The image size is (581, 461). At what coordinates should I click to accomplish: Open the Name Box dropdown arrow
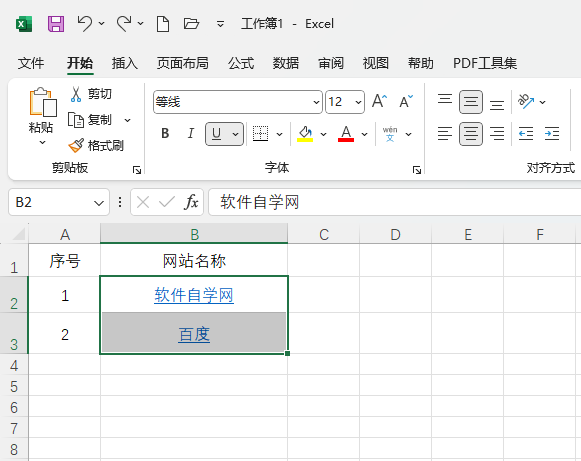[99, 203]
